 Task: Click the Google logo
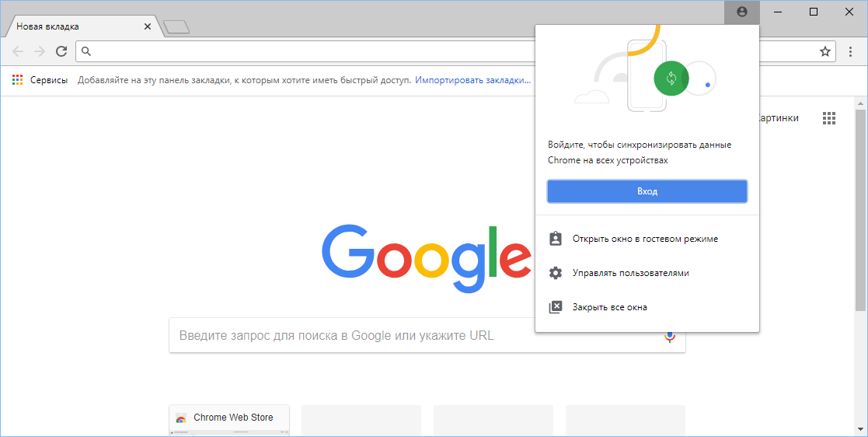[x=427, y=258]
